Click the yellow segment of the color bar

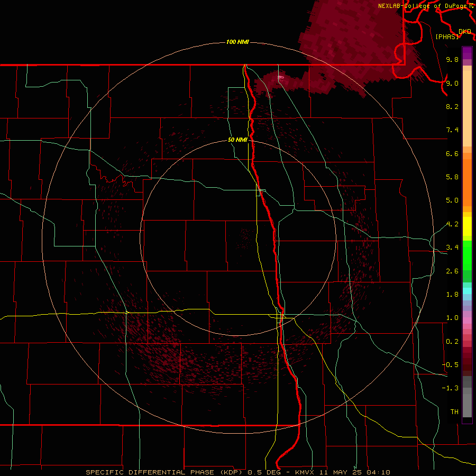[467, 226]
